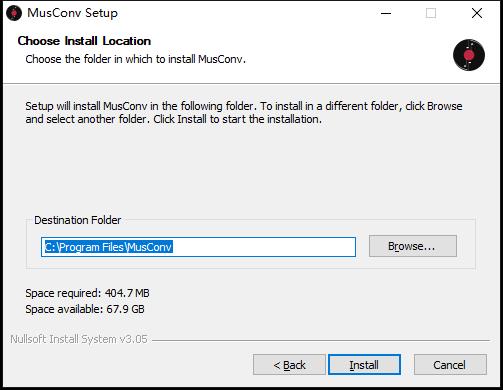Click the grayed-out maximize button
This screenshot has height=390, width=503.
tap(431, 13)
